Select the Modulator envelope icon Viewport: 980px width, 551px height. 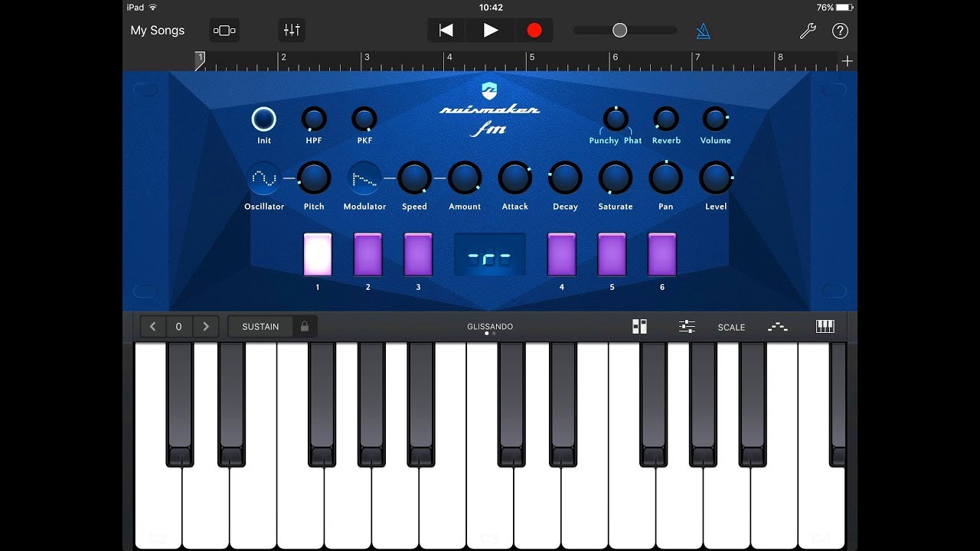tap(364, 178)
